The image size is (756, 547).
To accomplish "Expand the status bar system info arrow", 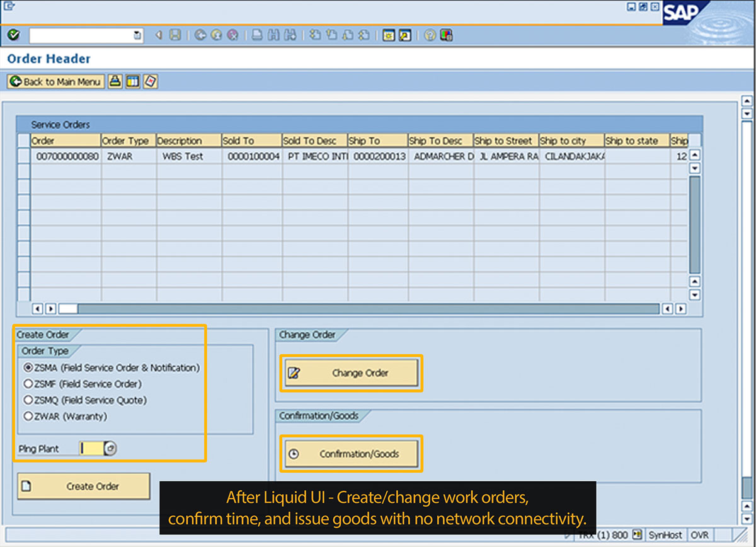I will [636, 535].
